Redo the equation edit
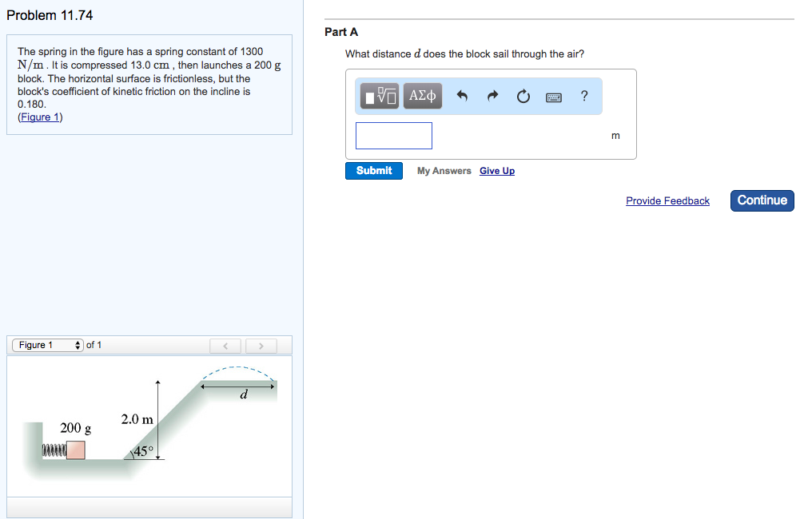812x519 pixels. [492, 96]
